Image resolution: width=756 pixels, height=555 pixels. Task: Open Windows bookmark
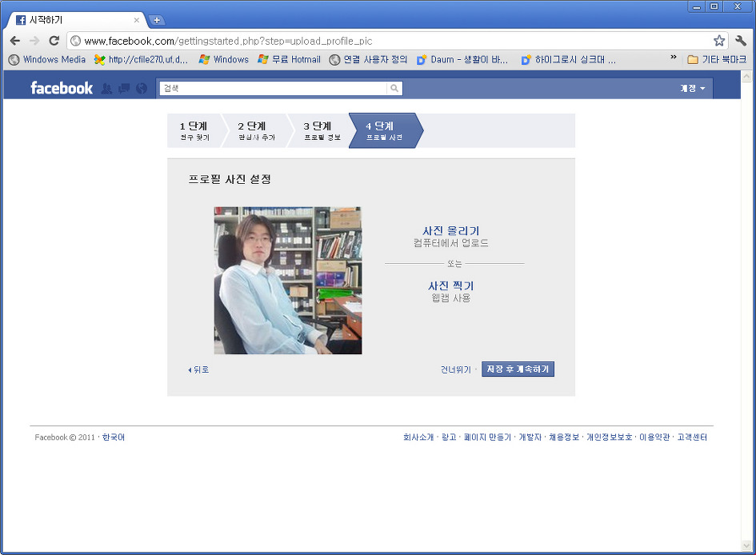(x=224, y=59)
